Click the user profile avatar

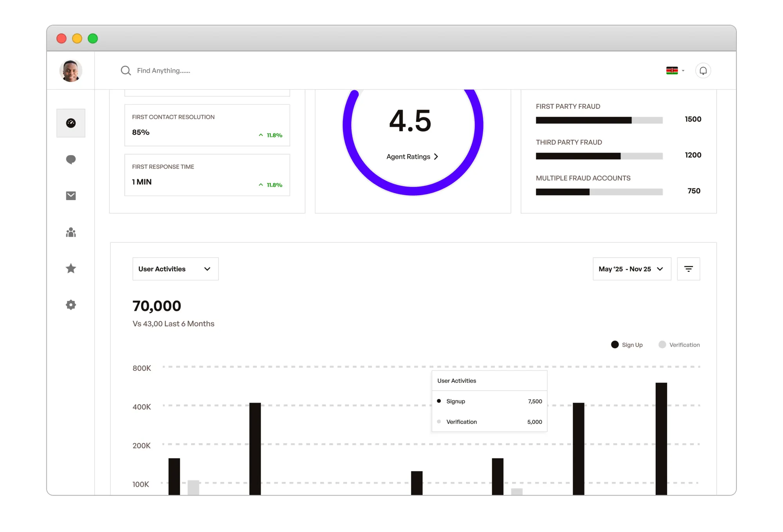[x=71, y=71]
